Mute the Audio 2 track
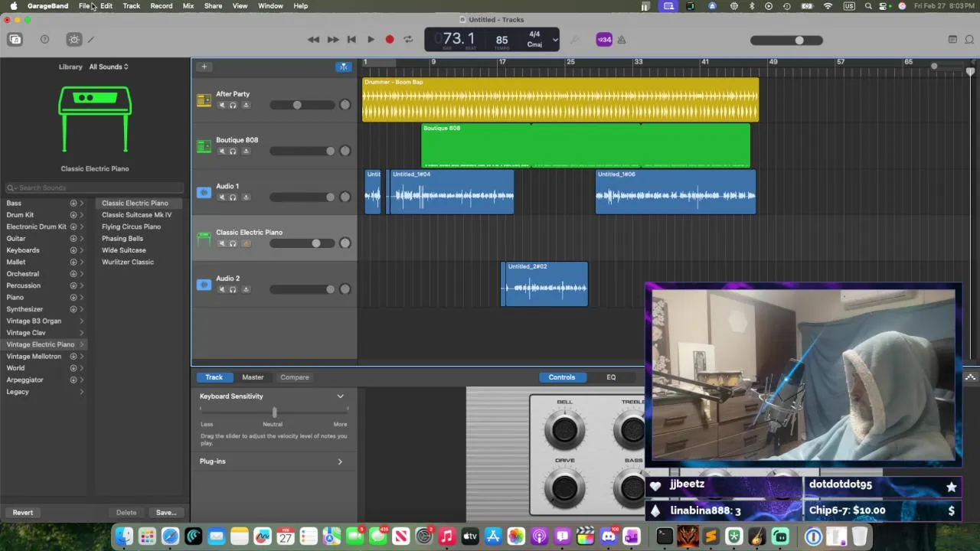The width and height of the screenshot is (980, 551). point(222,289)
